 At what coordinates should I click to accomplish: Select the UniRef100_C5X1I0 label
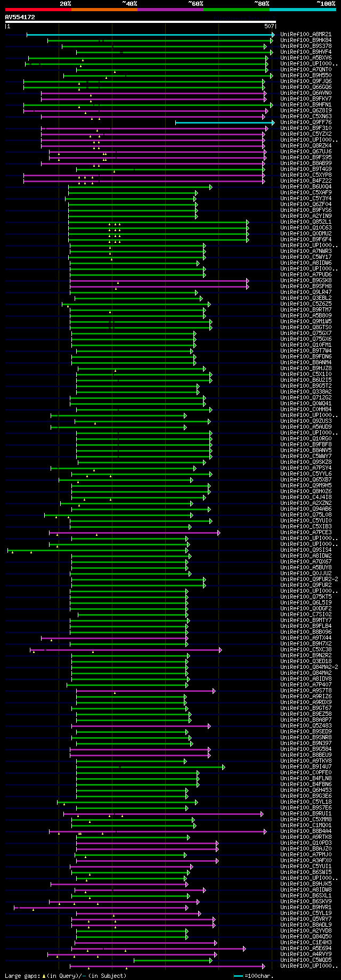click(x=306, y=374)
